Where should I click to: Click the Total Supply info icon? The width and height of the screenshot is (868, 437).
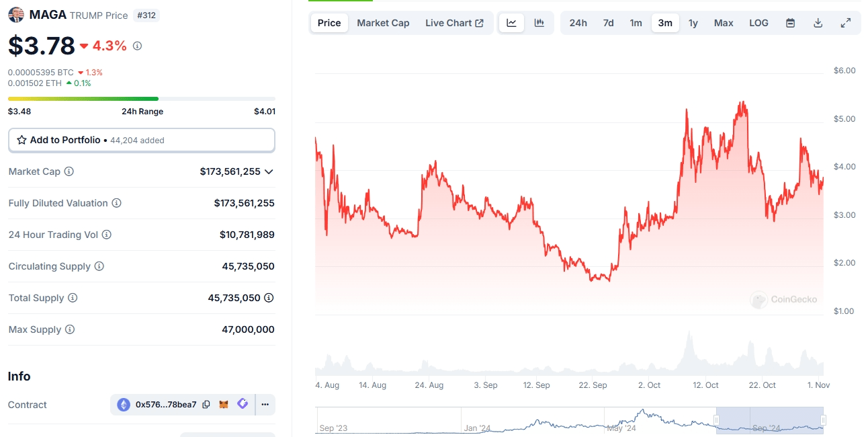click(x=72, y=298)
